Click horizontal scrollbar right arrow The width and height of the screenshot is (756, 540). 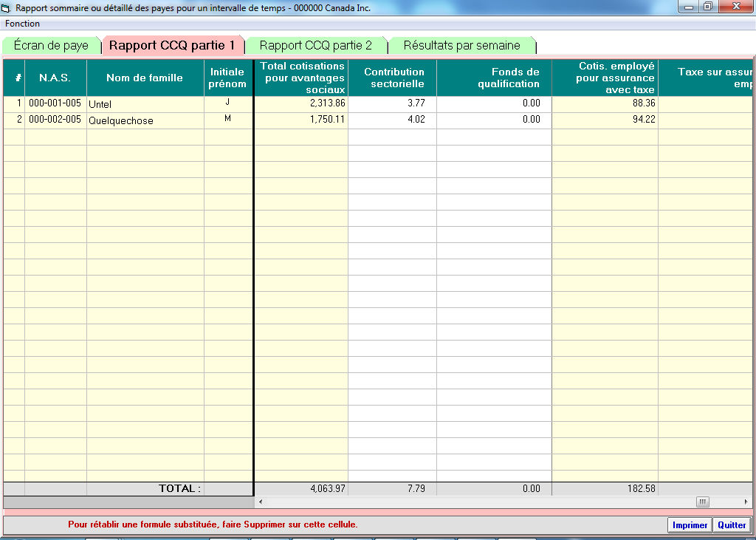745,502
